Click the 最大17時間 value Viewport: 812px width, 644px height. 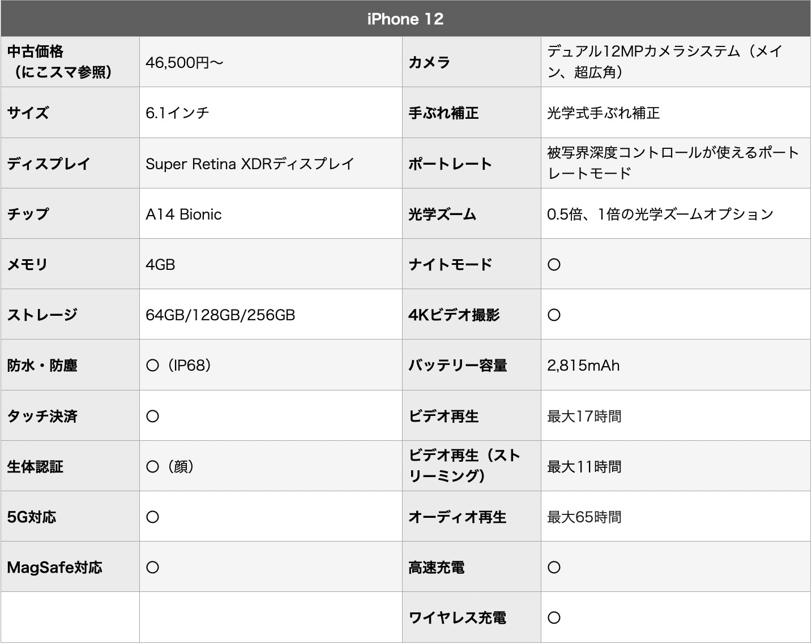[x=584, y=416]
